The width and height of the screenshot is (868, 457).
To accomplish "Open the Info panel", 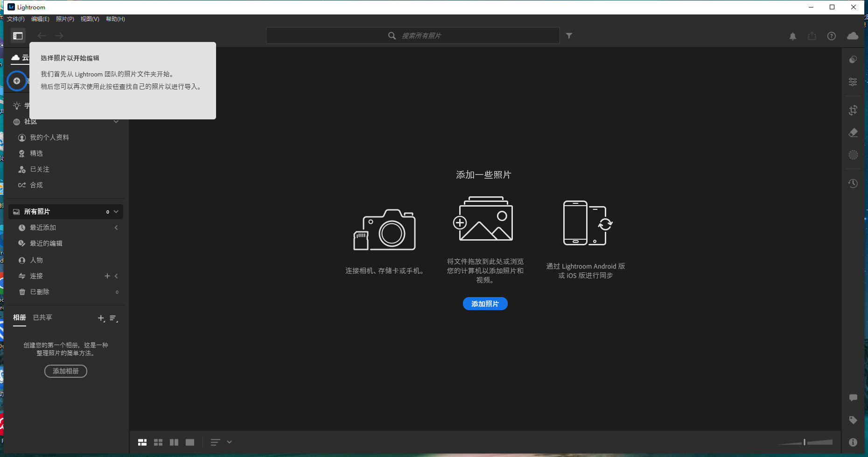I will point(853,442).
